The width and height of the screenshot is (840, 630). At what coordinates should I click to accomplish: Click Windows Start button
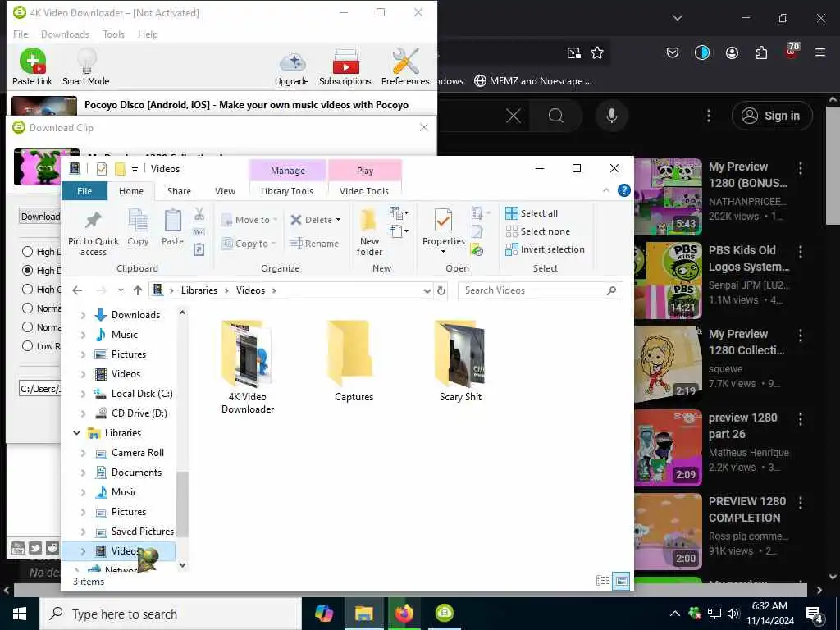[20, 614]
